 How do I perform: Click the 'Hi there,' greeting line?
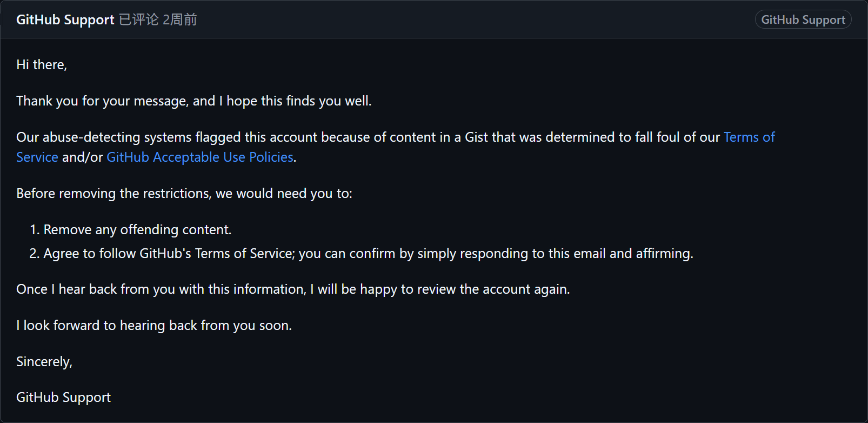[42, 64]
